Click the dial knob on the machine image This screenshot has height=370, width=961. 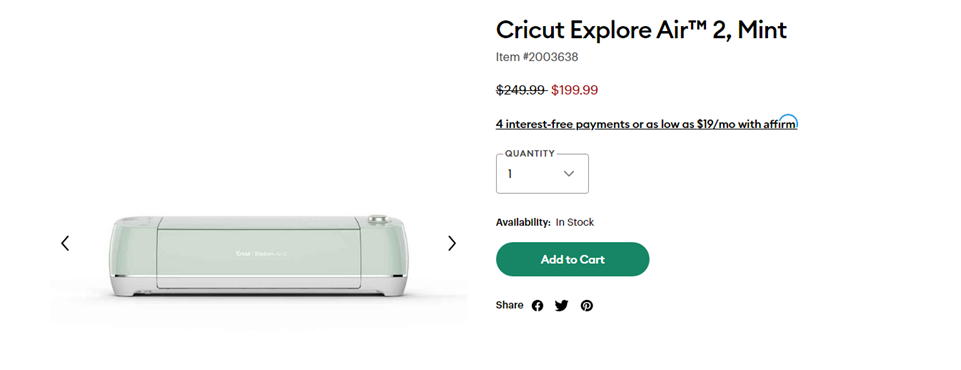click(378, 219)
